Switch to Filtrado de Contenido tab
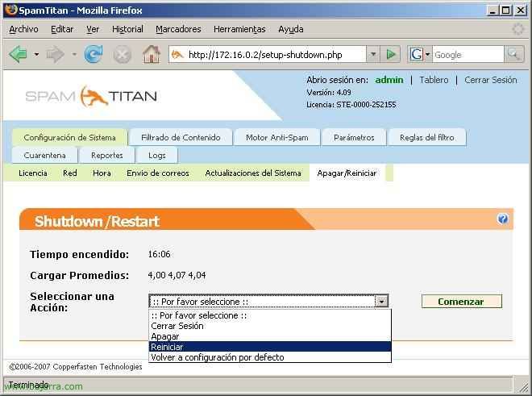This screenshot has width=532, height=396. 181,138
